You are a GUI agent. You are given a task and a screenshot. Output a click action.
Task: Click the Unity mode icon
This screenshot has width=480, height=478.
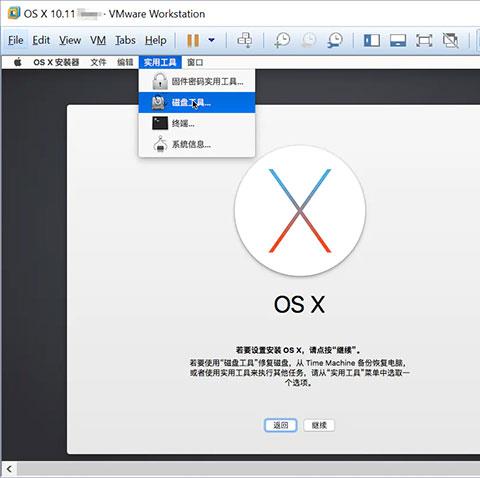click(450, 40)
